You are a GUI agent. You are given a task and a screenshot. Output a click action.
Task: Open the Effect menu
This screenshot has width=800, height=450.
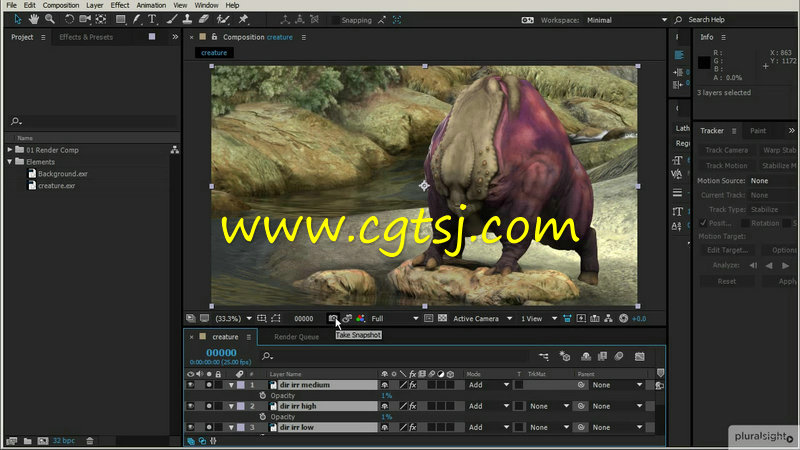120,5
